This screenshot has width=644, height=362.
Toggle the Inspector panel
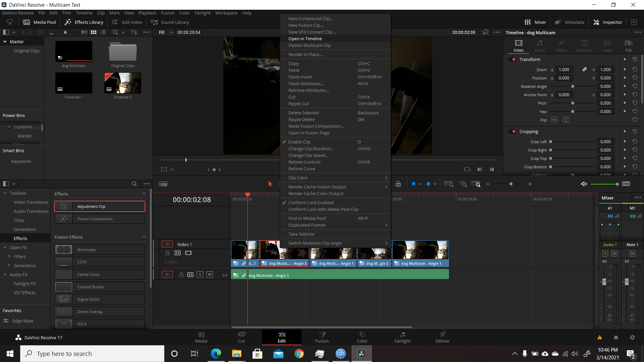pos(608,22)
